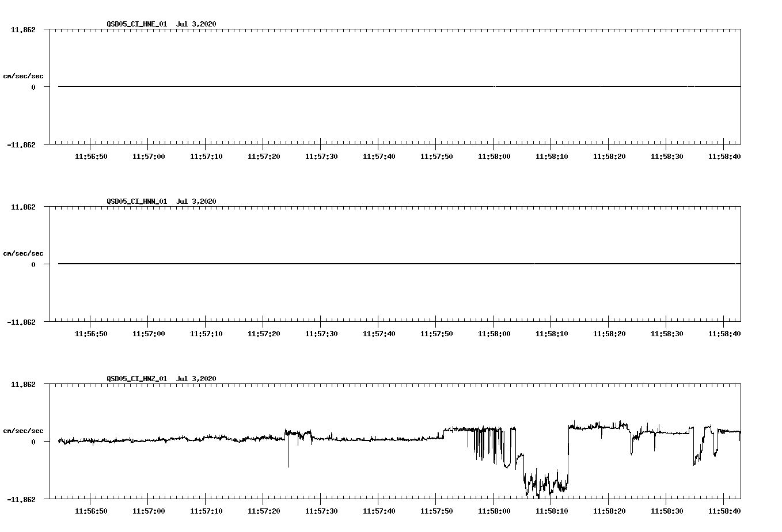The width and height of the screenshot is (782, 532).
Task: Click the cm/sec/sec unit label of HNN plot
Action: pyautogui.click(x=23, y=253)
